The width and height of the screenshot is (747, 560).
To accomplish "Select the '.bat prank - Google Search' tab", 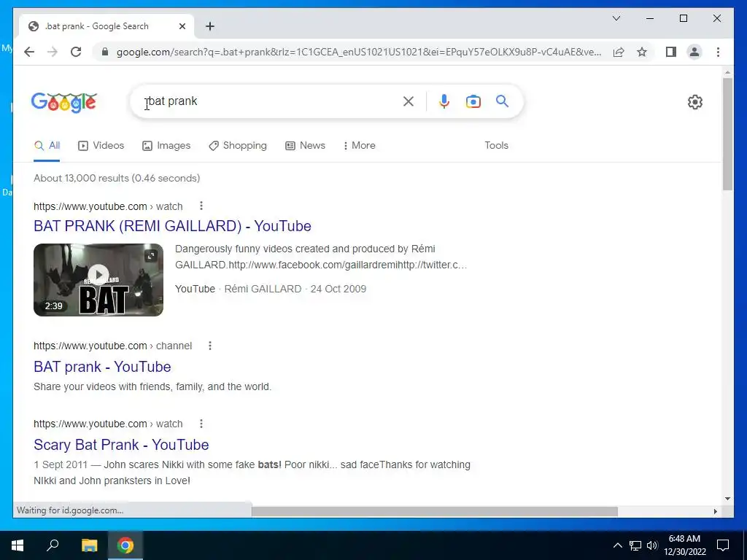I will pos(107,26).
